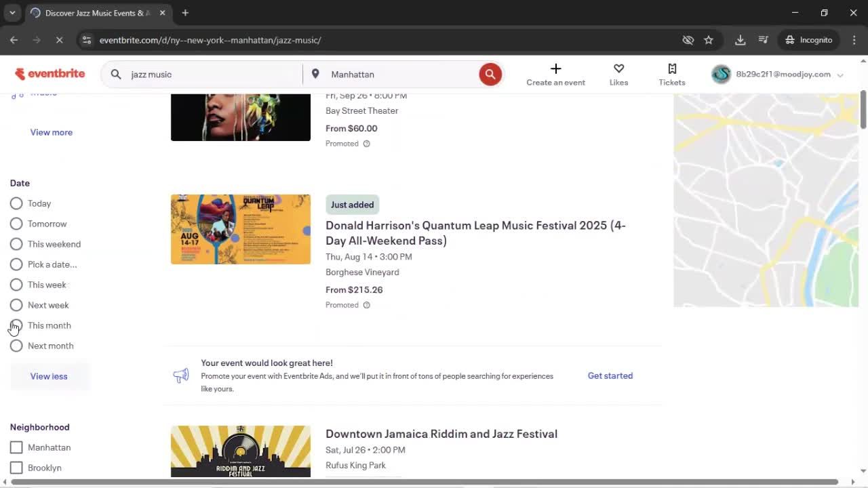Click the magnifier icon in search box
The image size is (868, 488).
coord(116,75)
